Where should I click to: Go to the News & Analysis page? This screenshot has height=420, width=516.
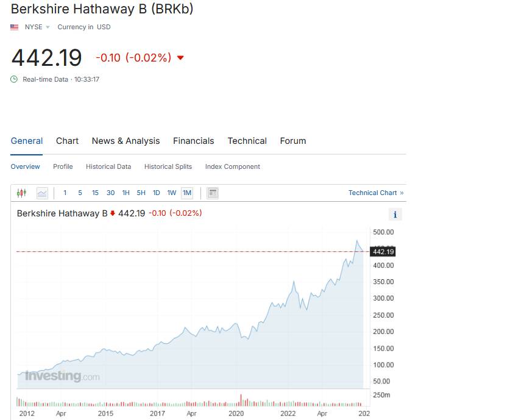coord(125,141)
